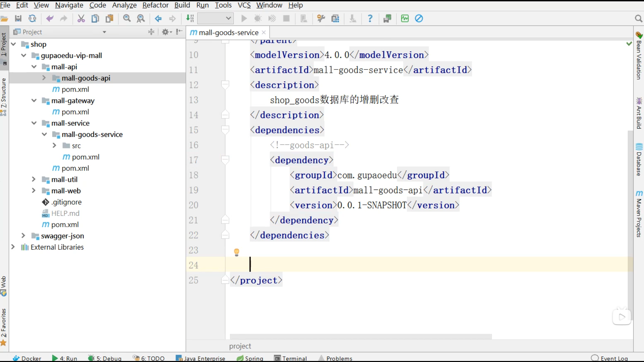Click the Cut scissors icon
Image resolution: width=644 pixels, height=362 pixels.
[81, 18]
